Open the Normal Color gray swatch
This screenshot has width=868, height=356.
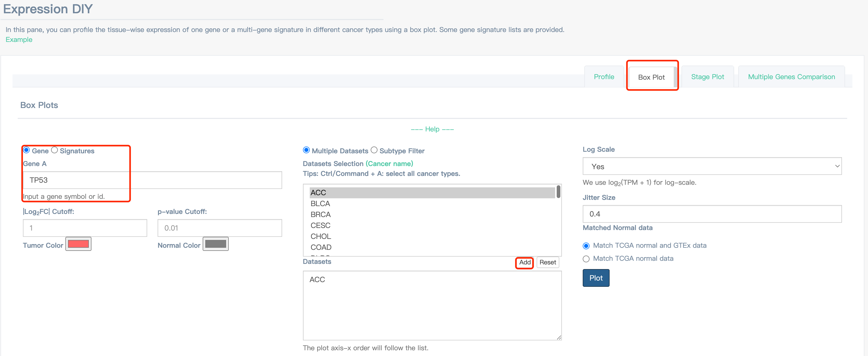click(x=215, y=244)
